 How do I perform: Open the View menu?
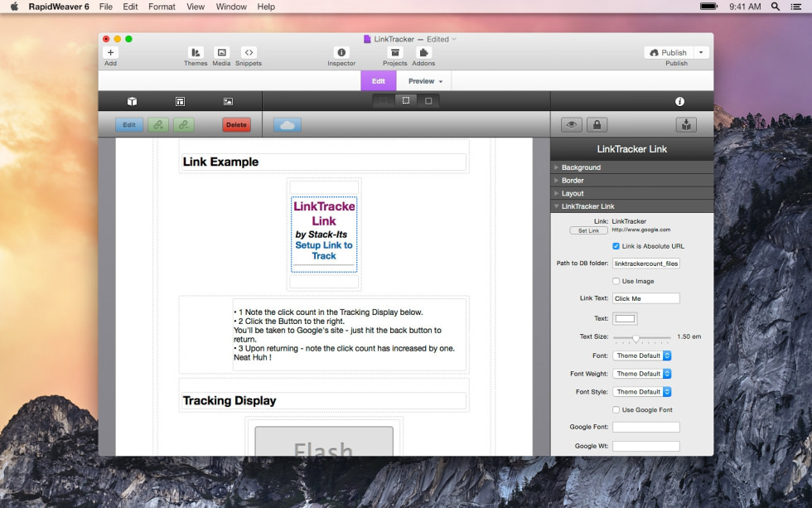coord(196,7)
